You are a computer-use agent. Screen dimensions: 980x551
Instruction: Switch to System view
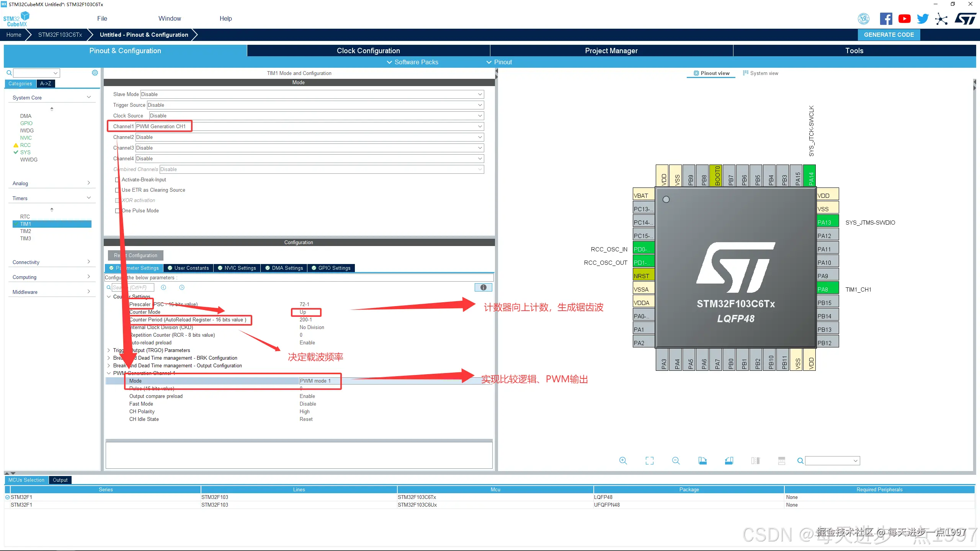[760, 73]
